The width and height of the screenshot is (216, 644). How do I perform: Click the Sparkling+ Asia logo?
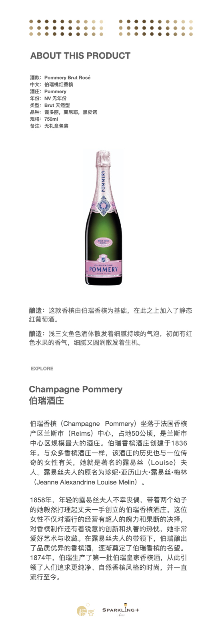tap(121, 610)
